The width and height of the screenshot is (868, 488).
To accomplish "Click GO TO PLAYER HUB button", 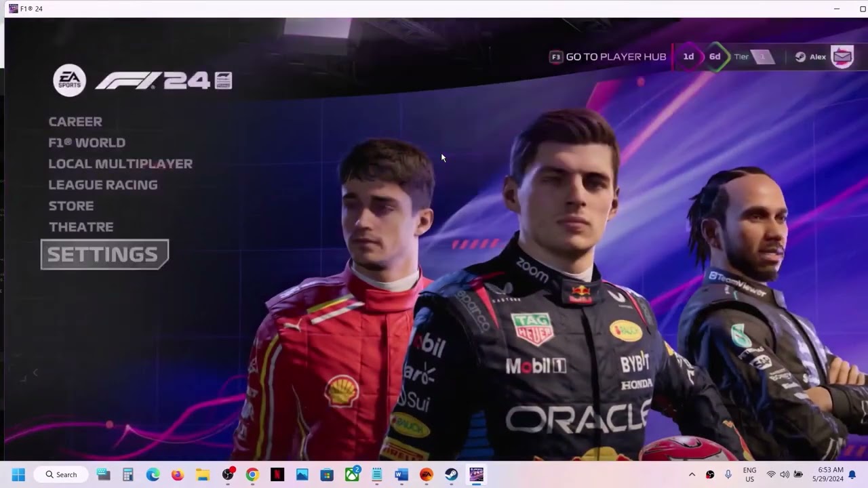I will tap(608, 57).
